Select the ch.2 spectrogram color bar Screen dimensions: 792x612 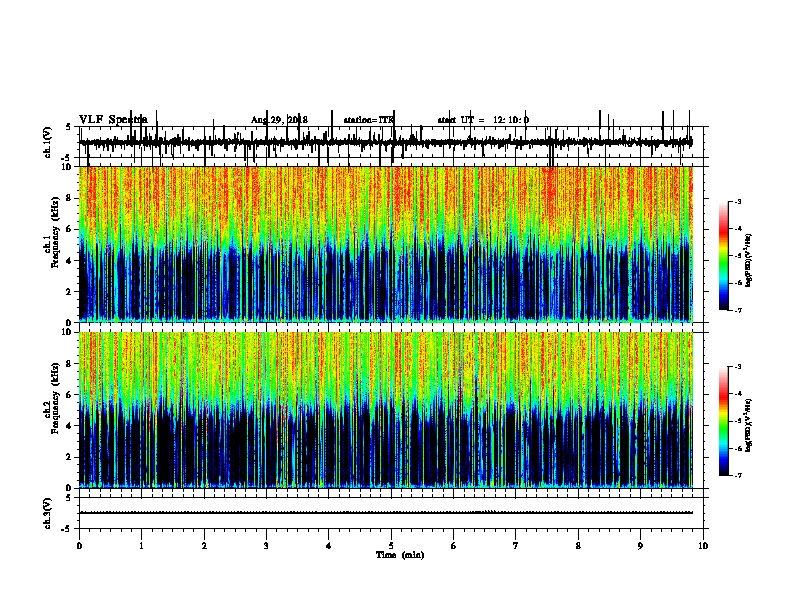(723, 421)
